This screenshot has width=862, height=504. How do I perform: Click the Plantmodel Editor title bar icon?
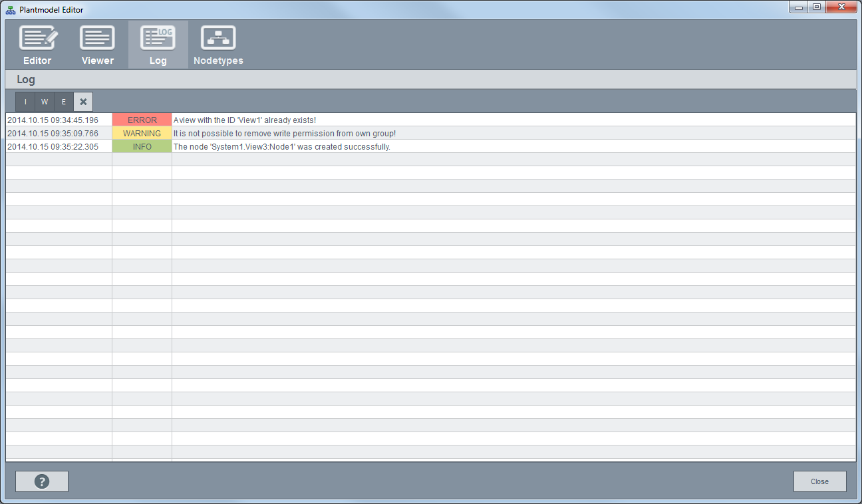coord(11,9)
